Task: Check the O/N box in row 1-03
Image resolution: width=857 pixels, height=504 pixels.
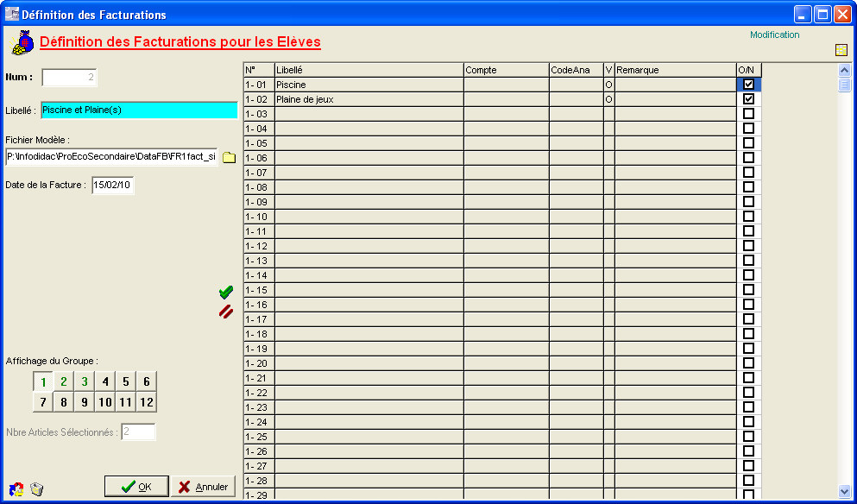Action: 749,114
